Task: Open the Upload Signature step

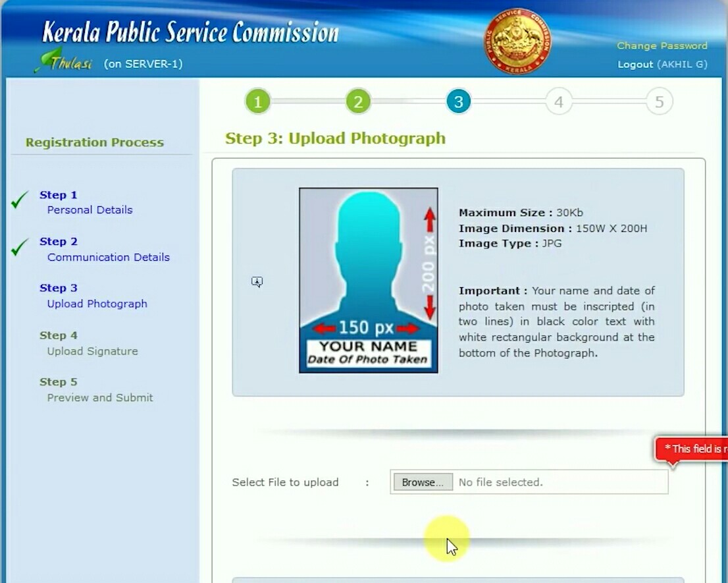Action: (91, 351)
